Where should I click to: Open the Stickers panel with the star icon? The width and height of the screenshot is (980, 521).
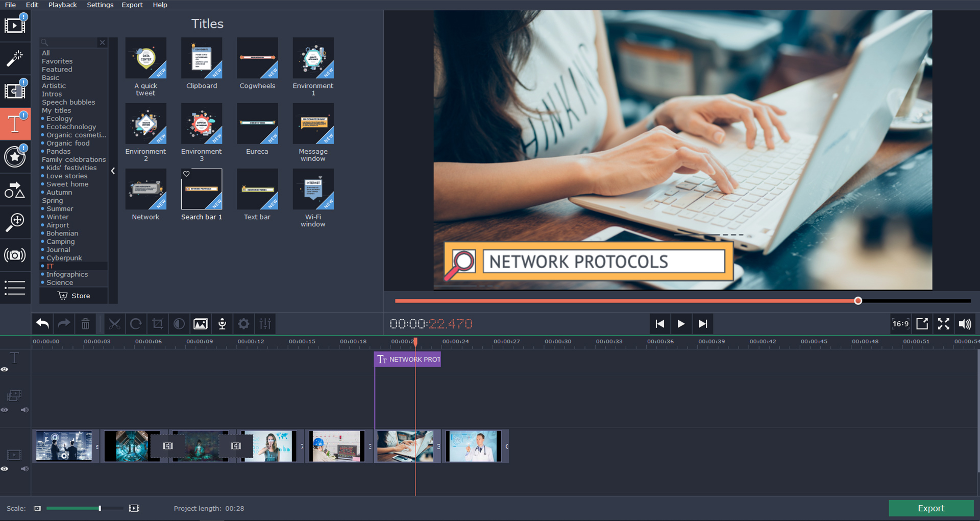point(15,157)
